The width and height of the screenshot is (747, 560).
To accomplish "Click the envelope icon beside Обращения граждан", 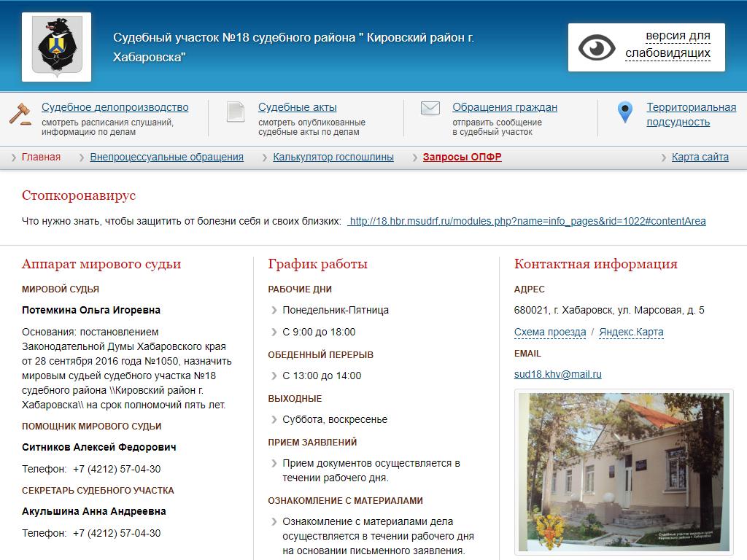I will click(430, 109).
